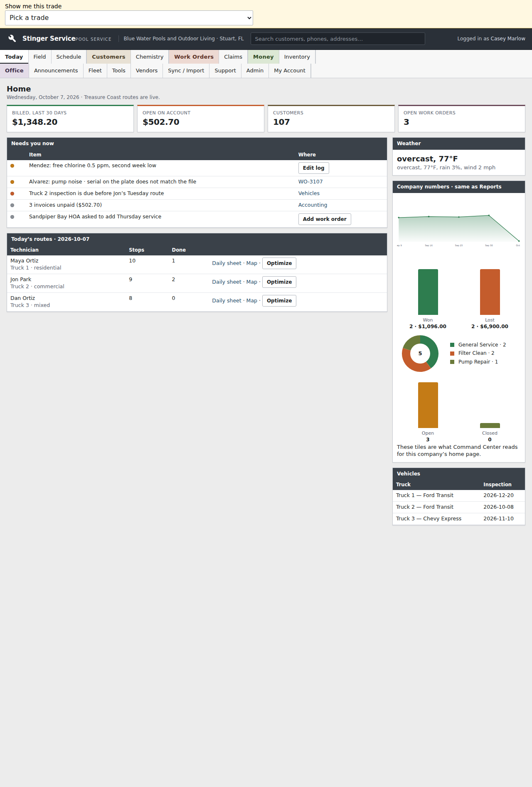Open Daily sheet for Maya Ortiz
The height and width of the screenshot is (787, 532).
[x=227, y=263]
